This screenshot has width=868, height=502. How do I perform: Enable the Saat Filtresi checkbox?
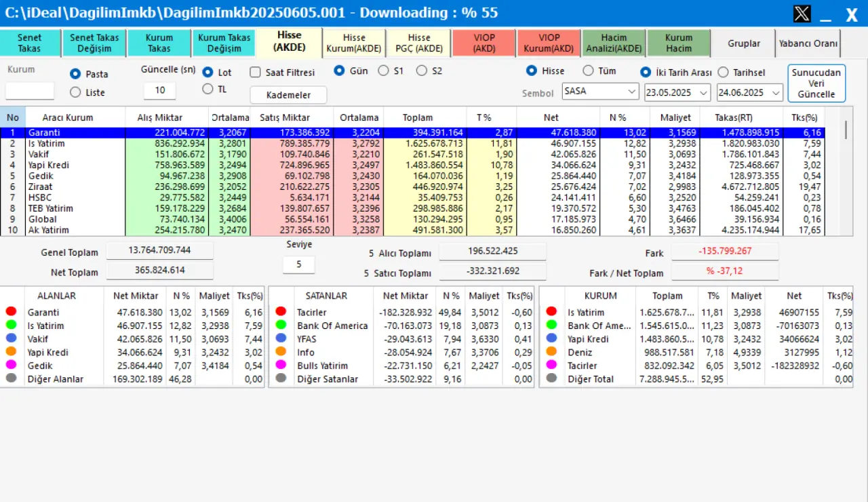[255, 73]
